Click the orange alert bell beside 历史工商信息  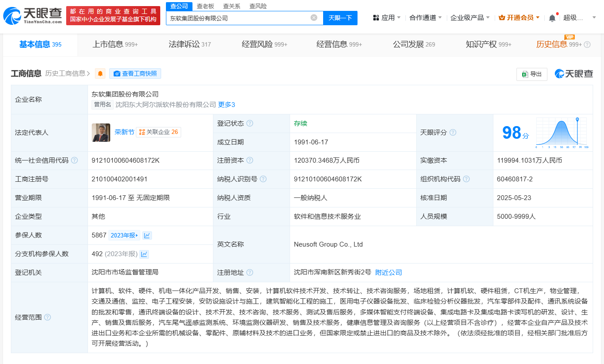click(100, 73)
